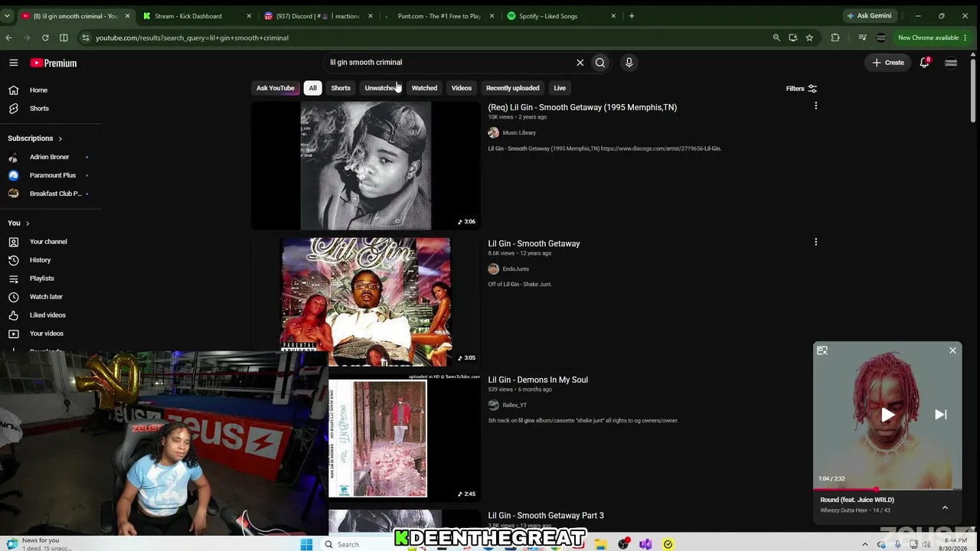Expand the miniplayer playlist queue

pos(945,507)
